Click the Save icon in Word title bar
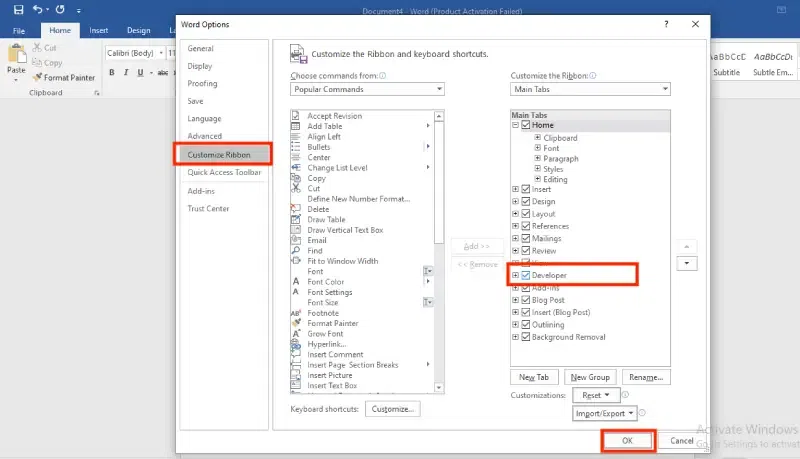This screenshot has width=800, height=459. [18, 9]
